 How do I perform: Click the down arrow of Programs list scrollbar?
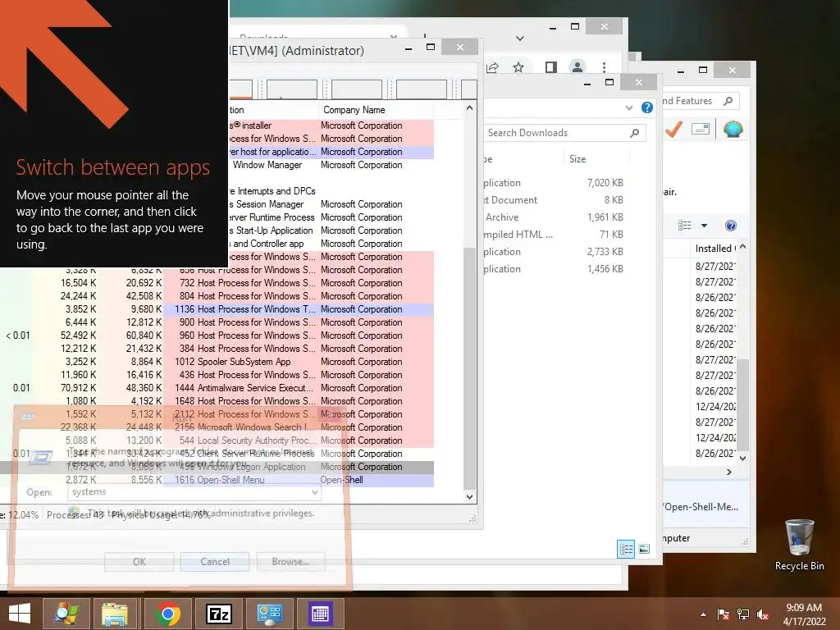click(742, 458)
